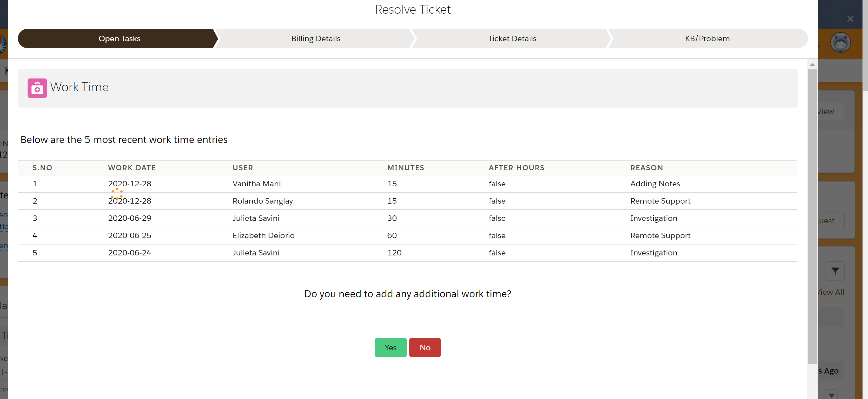This screenshot has height=399, width=868.
Task: Click the View All link
Action: click(831, 292)
